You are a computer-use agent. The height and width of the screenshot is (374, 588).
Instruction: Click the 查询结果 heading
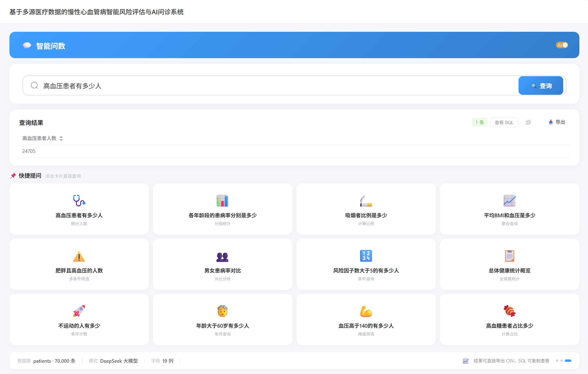[31, 123]
